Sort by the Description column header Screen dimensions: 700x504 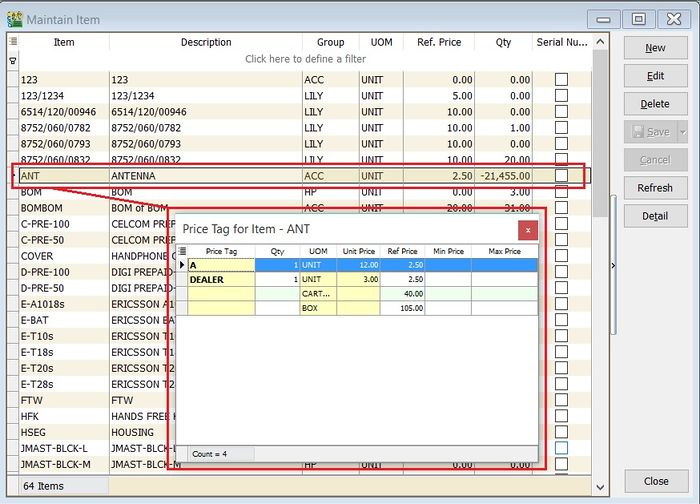pyautogui.click(x=206, y=42)
